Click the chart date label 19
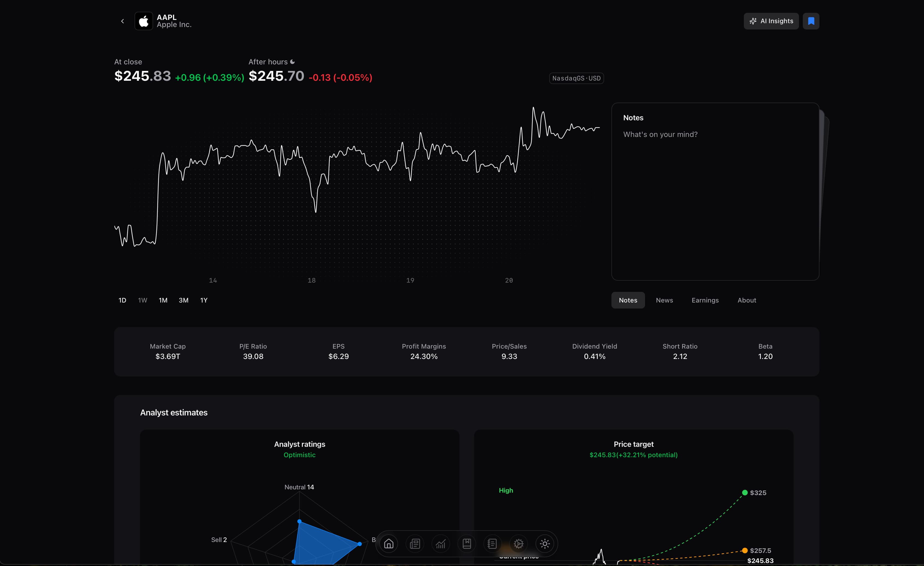924x566 pixels. 410,280
